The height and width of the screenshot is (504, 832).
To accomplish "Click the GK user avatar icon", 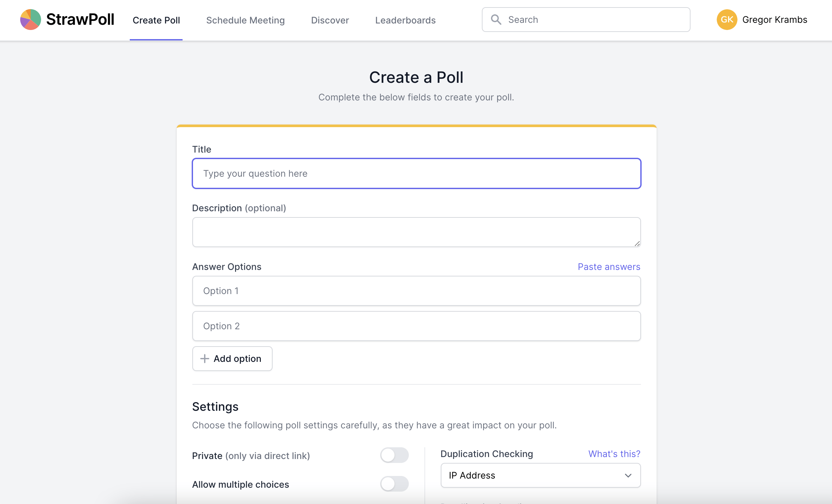I will pos(727,20).
